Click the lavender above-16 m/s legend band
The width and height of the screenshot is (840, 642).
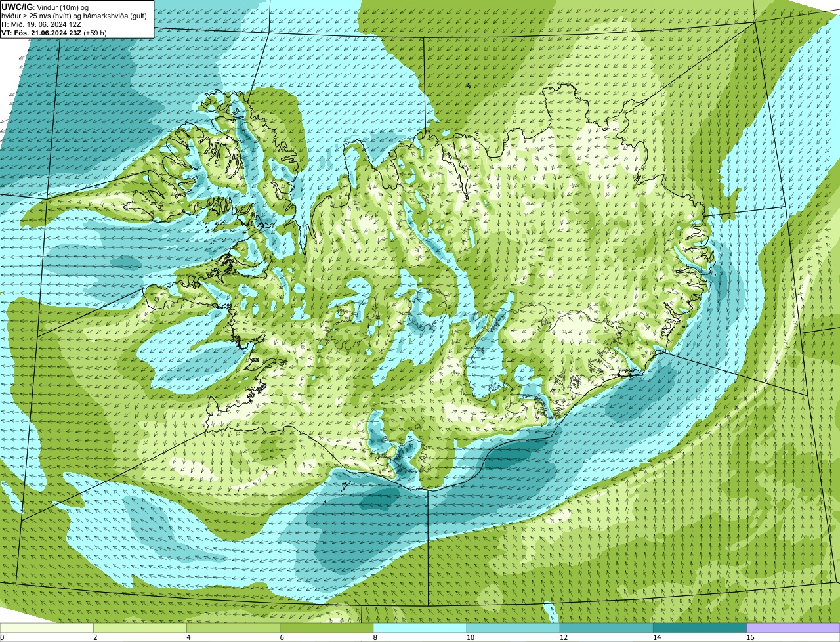coord(793,628)
